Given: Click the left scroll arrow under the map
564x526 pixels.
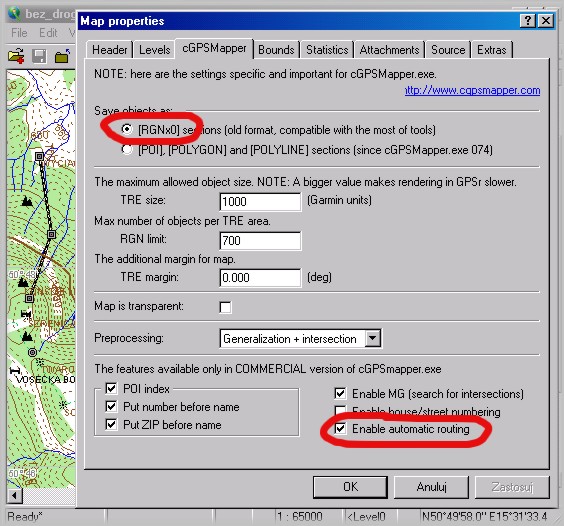Looking at the screenshot, I should click(x=14, y=496).
